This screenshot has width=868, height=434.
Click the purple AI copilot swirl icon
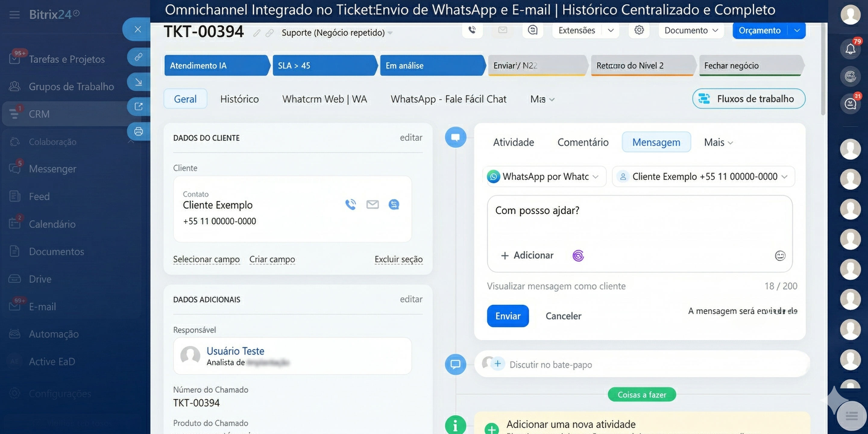click(578, 256)
